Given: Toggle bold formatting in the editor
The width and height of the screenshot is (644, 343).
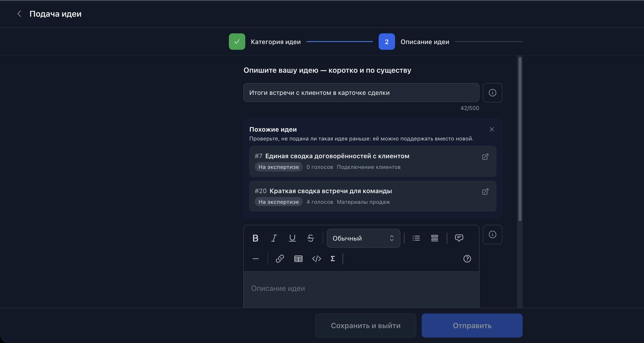Looking at the screenshot, I should coord(255,238).
